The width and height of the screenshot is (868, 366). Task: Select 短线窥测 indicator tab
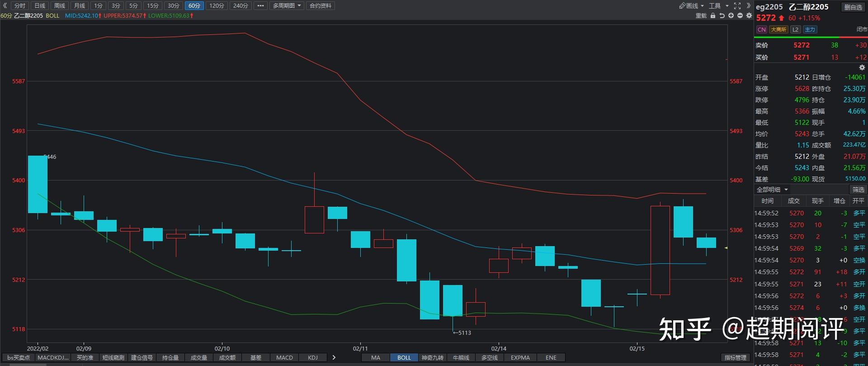tap(113, 357)
